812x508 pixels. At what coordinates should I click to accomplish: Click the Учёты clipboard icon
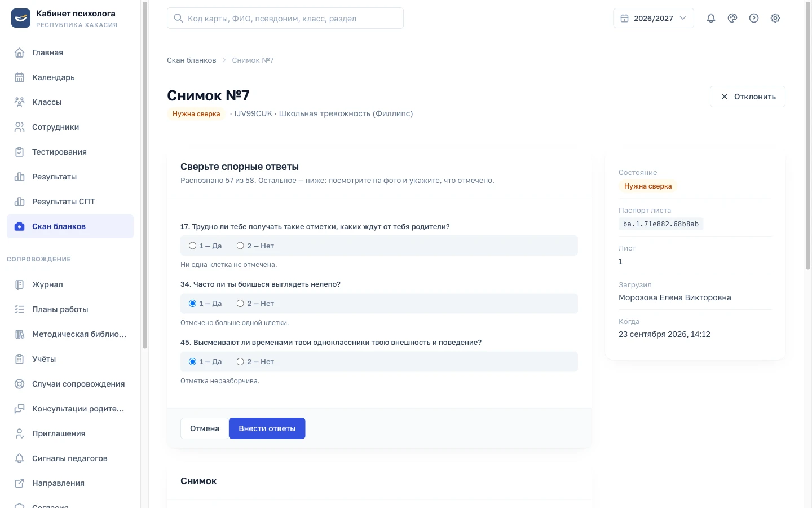(x=19, y=359)
